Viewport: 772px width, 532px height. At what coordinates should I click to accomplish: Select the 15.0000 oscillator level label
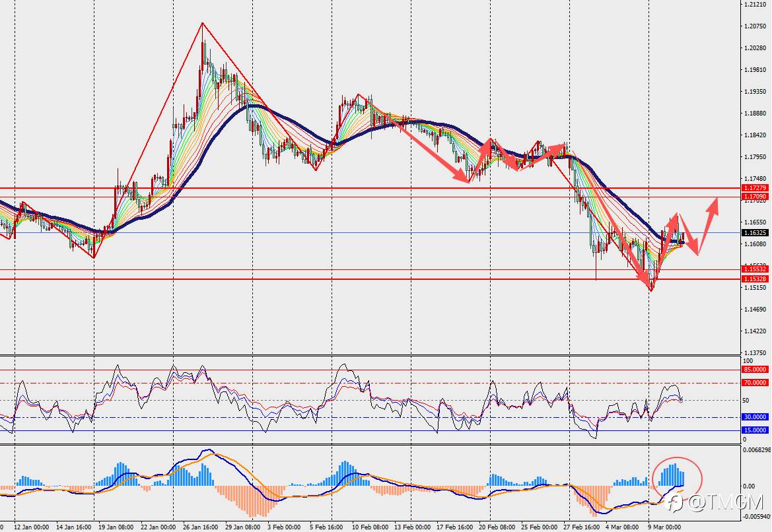coord(755,430)
